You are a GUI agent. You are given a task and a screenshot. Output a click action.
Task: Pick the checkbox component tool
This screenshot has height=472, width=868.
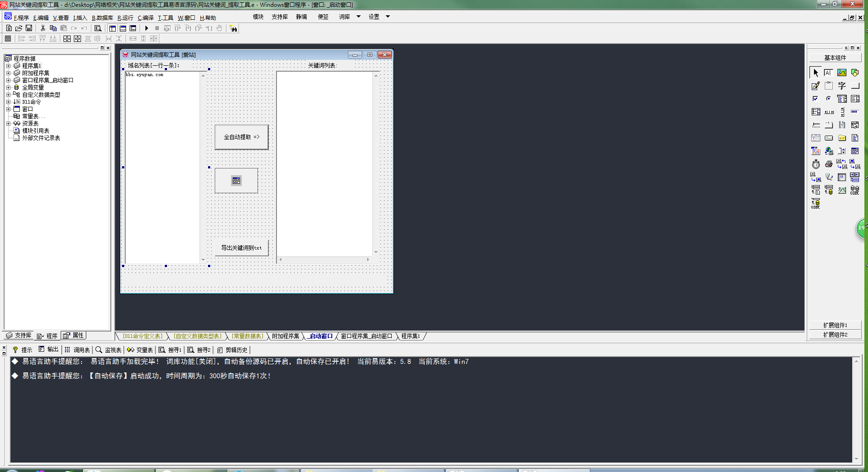[815, 99]
